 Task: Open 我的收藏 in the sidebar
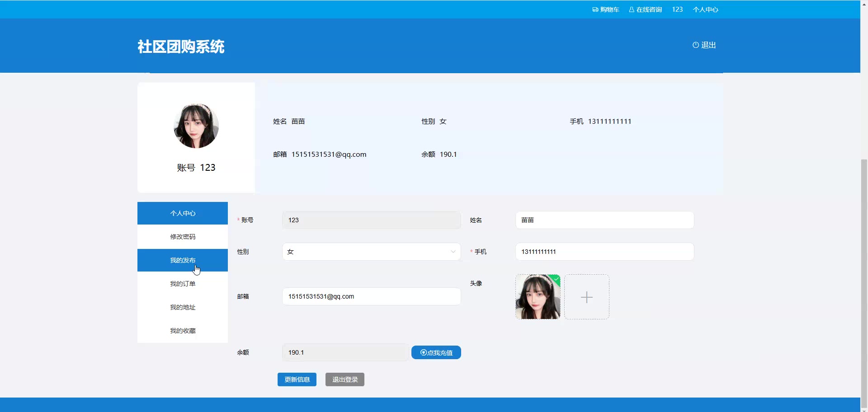click(x=183, y=331)
